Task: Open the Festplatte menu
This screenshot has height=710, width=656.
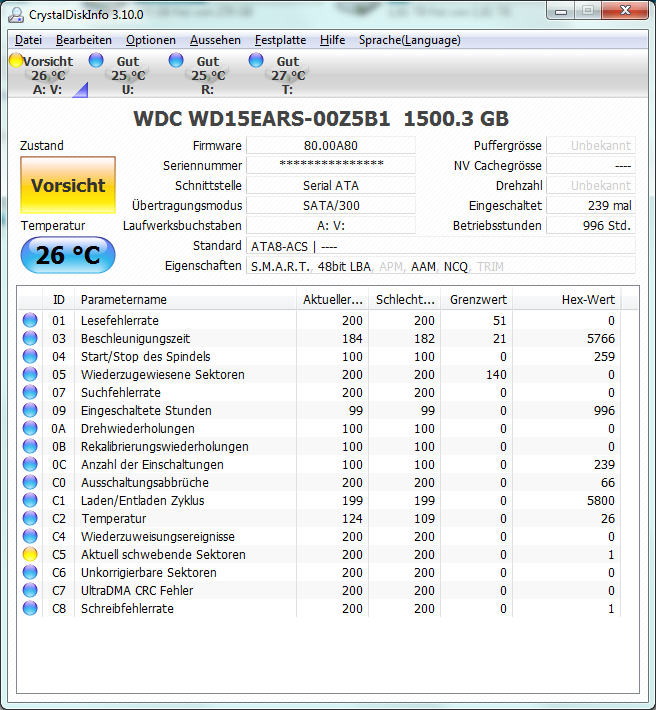Action: [280, 40]
